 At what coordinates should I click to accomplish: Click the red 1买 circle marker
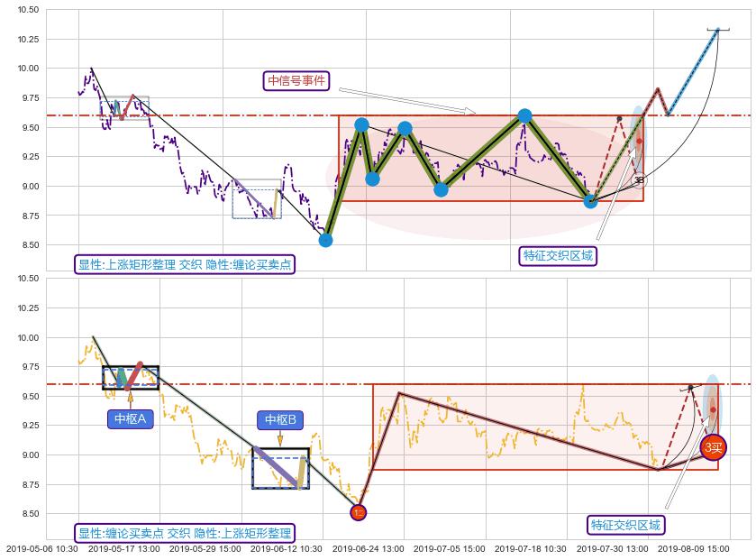click(x=359, y=512)
